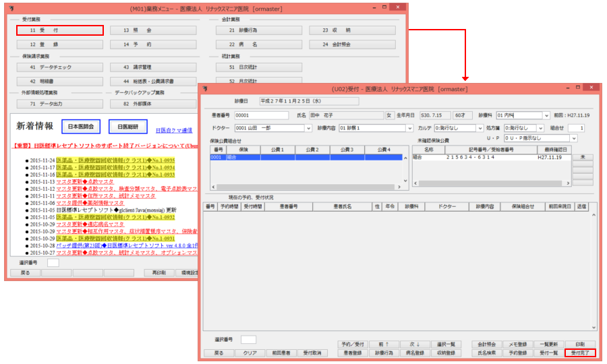This screenshot has width=607, height=364.
Task: Select 41 データチェック in the main menu
Action: tap(59, 67)
